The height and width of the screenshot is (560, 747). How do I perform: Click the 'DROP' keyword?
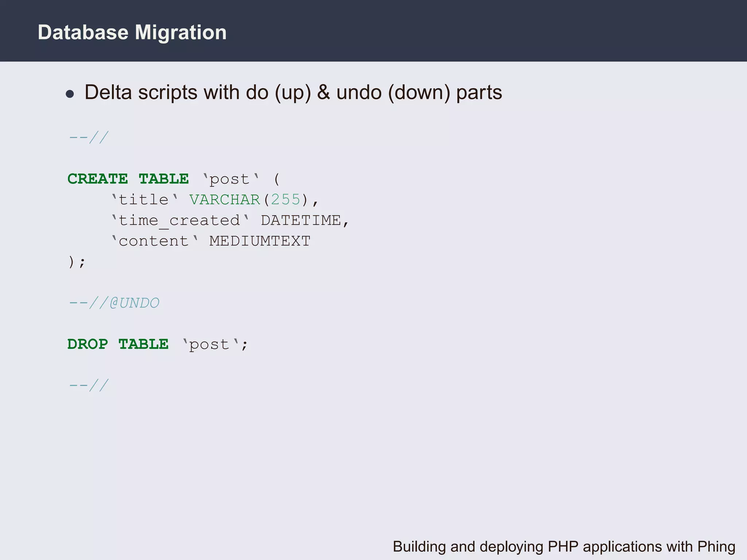point(88,344)
